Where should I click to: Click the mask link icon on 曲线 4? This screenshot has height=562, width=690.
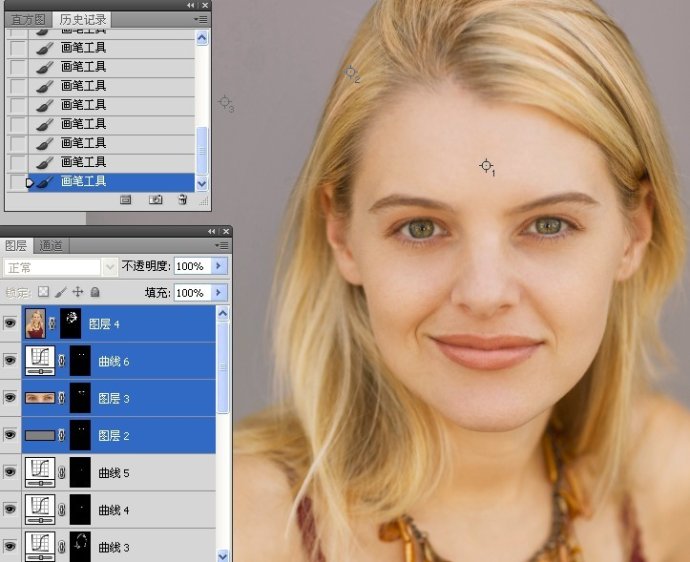coord(62,509)
